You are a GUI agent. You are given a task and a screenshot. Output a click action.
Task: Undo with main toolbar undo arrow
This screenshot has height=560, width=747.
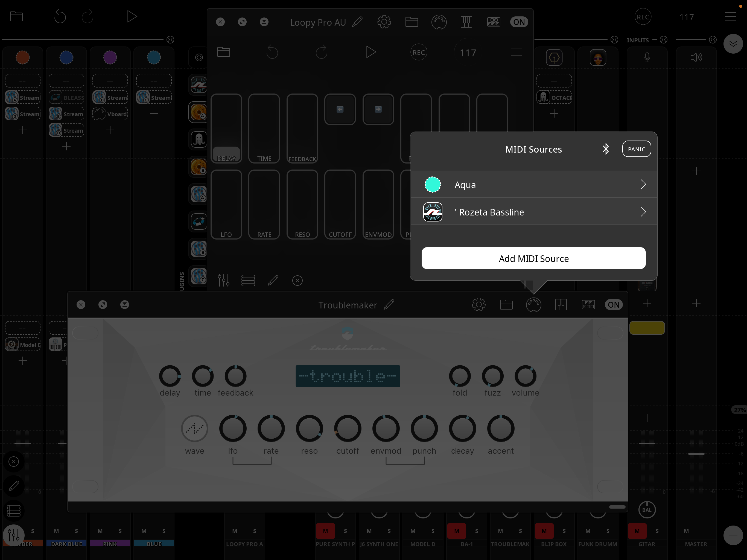tap(60, 17)
